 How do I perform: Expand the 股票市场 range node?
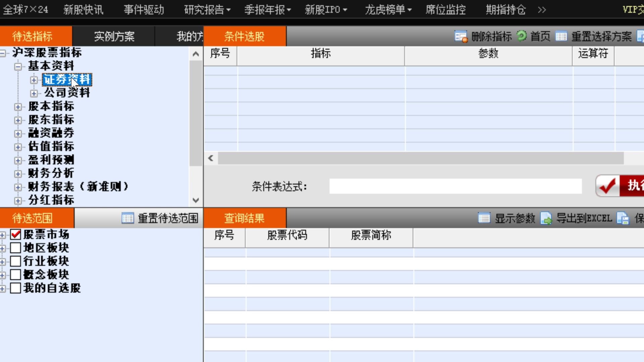[x=3, y=235]
